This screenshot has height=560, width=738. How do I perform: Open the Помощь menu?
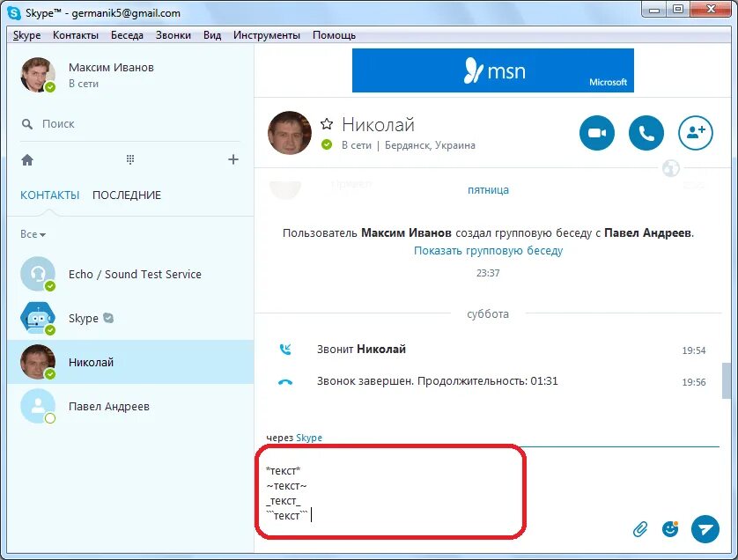[334, 35]
